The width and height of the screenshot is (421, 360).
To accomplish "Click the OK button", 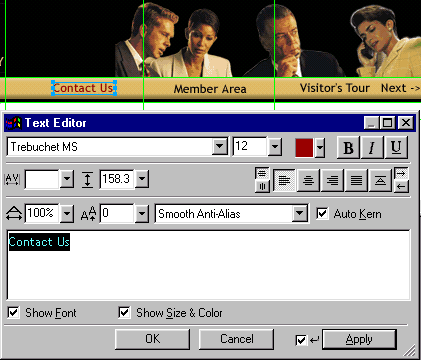I will coord(153,339).
